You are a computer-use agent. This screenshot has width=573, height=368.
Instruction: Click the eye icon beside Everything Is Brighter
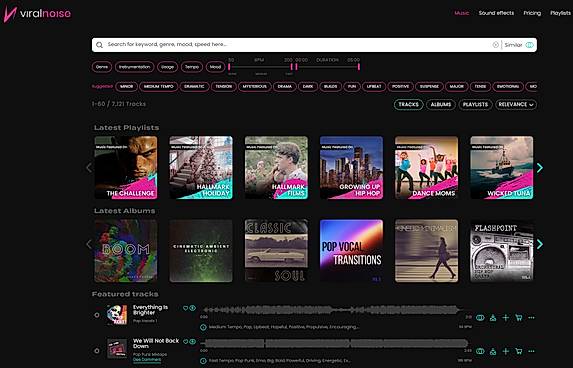coord(193,308)
